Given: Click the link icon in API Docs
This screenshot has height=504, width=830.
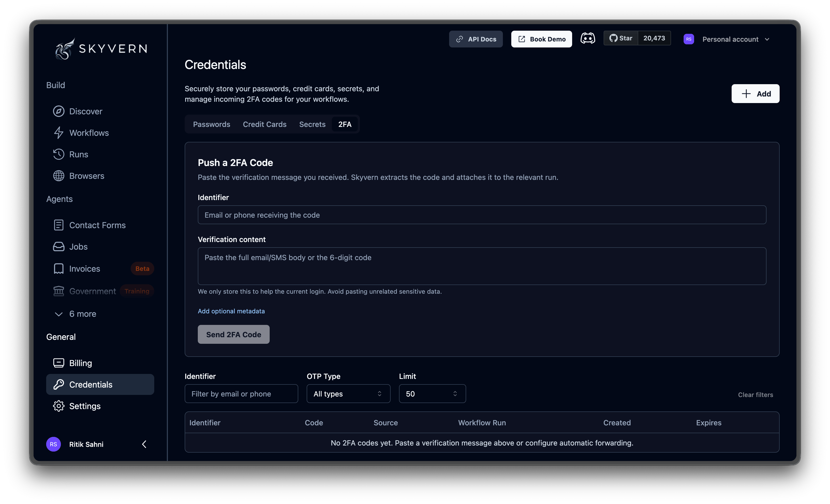Looking at the screenshot, I should tap(460, 39).
